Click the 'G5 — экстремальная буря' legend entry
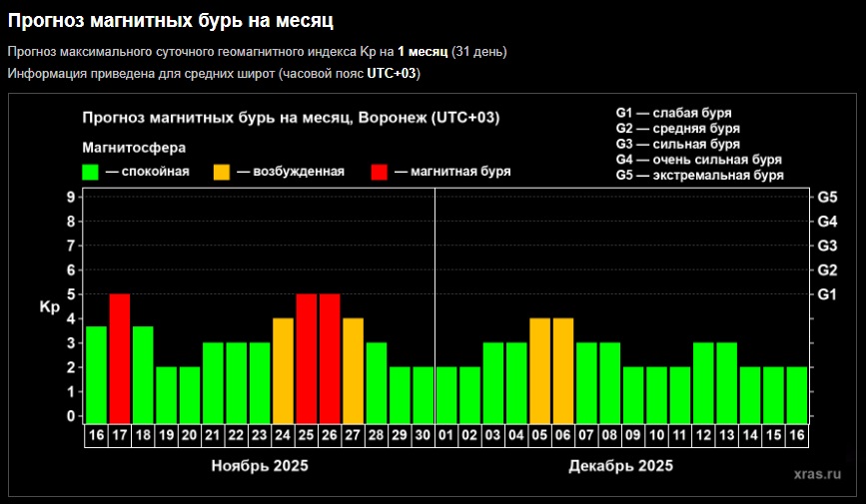The width and height of the screenshot is (866, 504). pyautogui.click(x=699, y=176)
